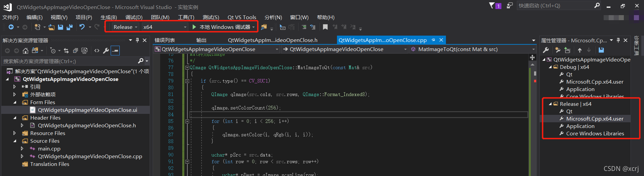644x176 pixels.
Task: Switch to the 输出 tab
Action: click(201, 40)
